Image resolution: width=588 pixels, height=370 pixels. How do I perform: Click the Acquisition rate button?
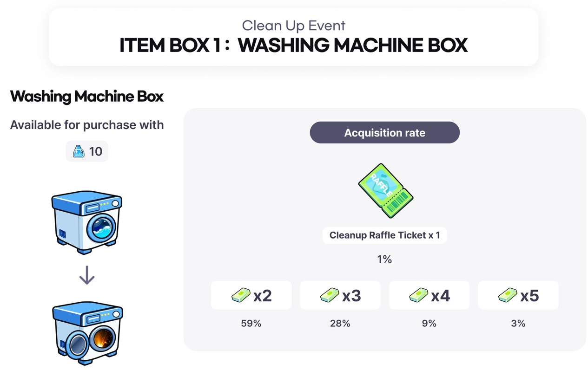click(384, 133)
